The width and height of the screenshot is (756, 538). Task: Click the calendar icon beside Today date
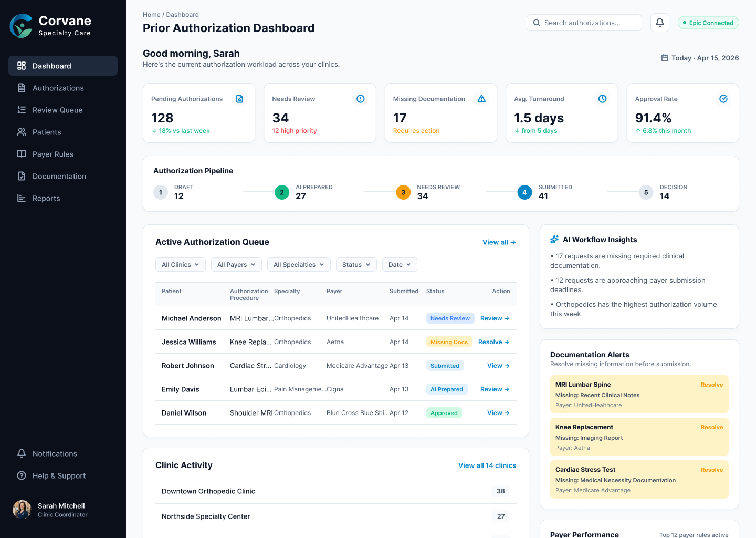point(665,58)
